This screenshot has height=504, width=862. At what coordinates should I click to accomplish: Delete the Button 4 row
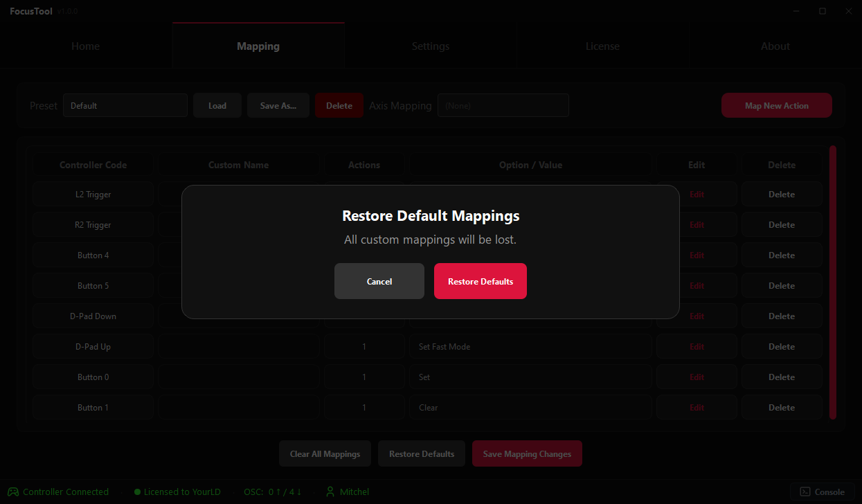click(782, 255)
